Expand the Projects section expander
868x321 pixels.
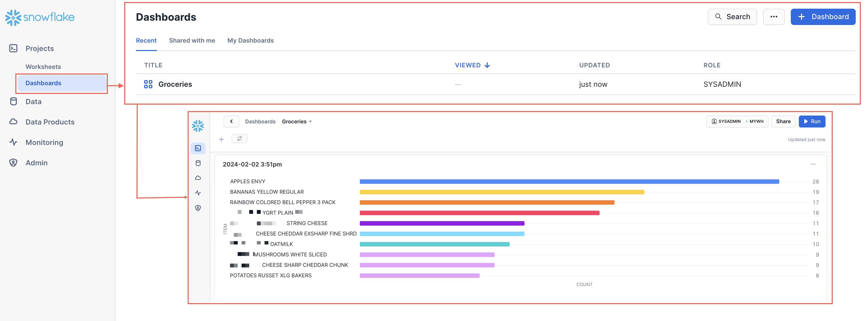click(39, 49)
